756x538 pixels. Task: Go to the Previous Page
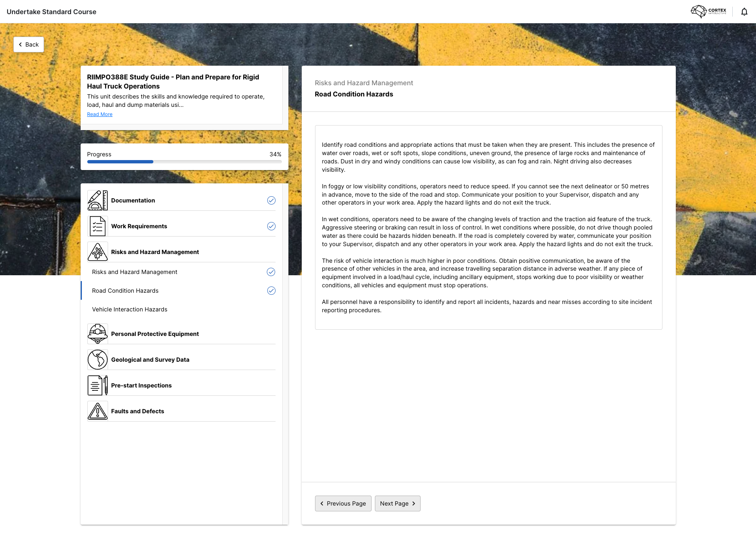click(x=343, y=503)
